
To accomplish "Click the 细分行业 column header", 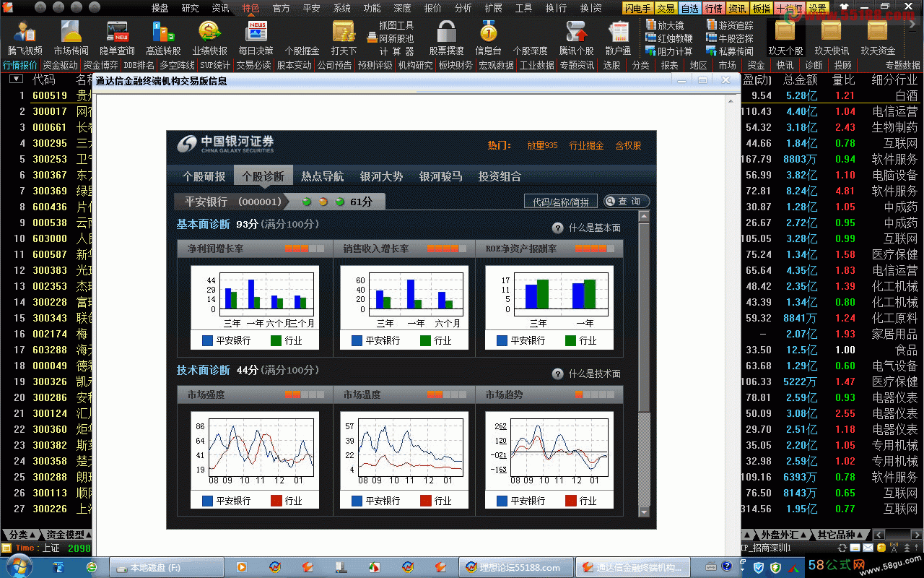I will tap(894, 79).
